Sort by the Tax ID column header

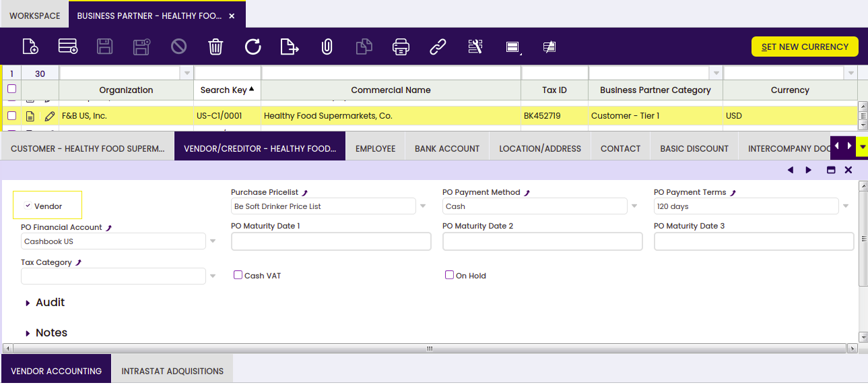pyautogui.click(x=554, y=90)
